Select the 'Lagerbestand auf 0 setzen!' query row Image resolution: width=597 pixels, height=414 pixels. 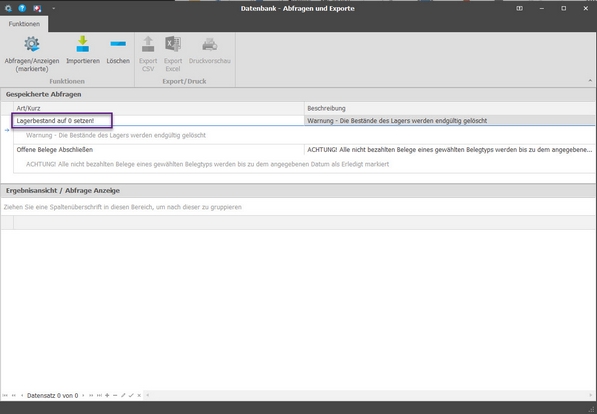coord(304,121)
